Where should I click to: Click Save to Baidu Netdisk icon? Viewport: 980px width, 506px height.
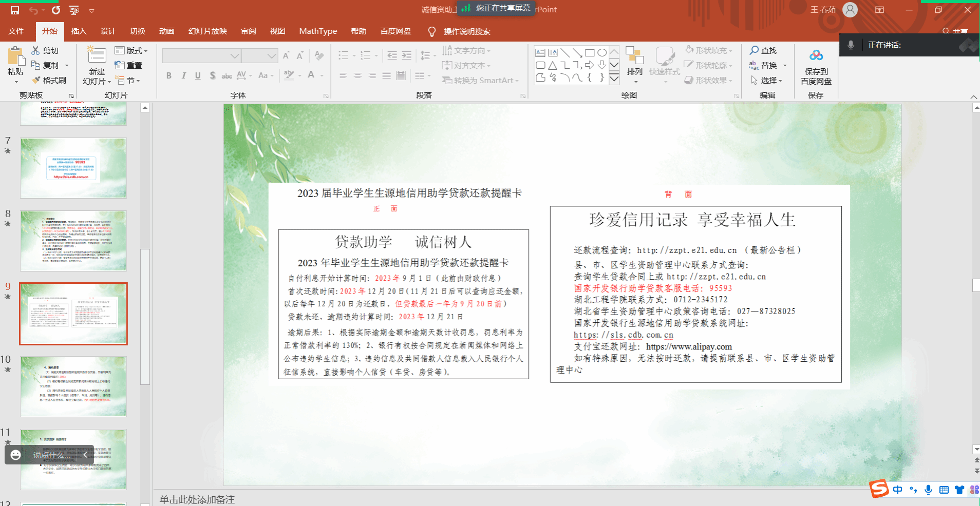pyautogui.click(x=816, y=55)
